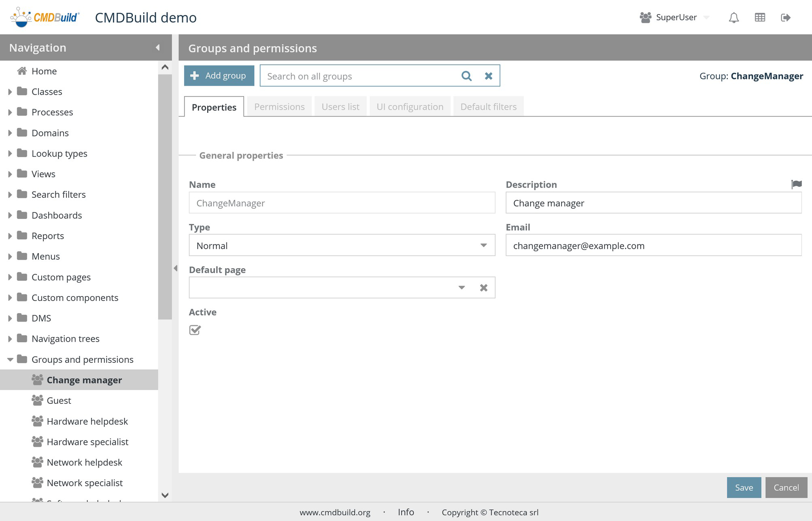This screenshot has height=521, width=812.
Task: Clear the group search with X icon
Action: tap(489, 76)
